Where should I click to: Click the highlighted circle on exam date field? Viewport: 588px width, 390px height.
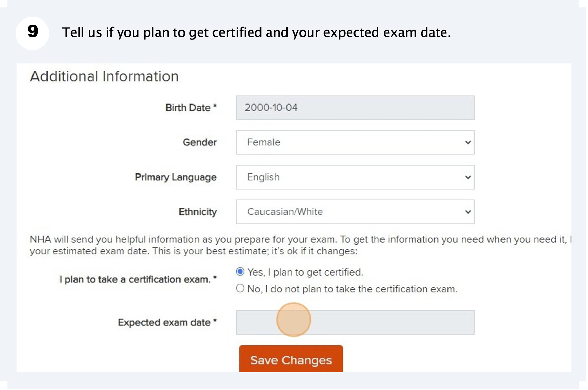coord(293,320)
